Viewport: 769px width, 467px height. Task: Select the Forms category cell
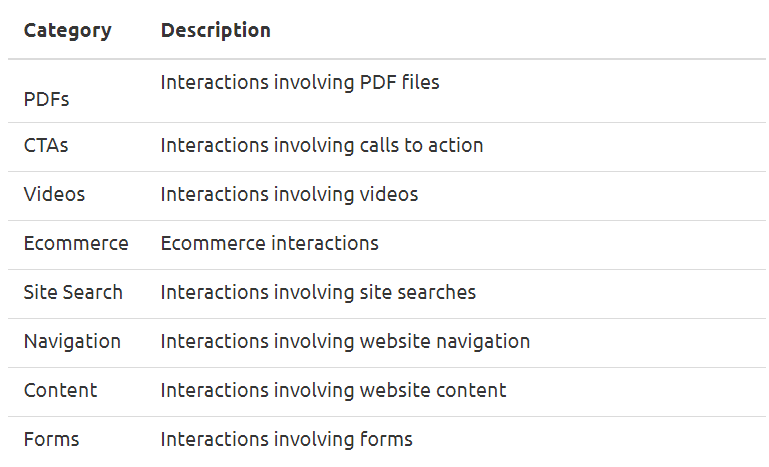[x=51, y=440]
